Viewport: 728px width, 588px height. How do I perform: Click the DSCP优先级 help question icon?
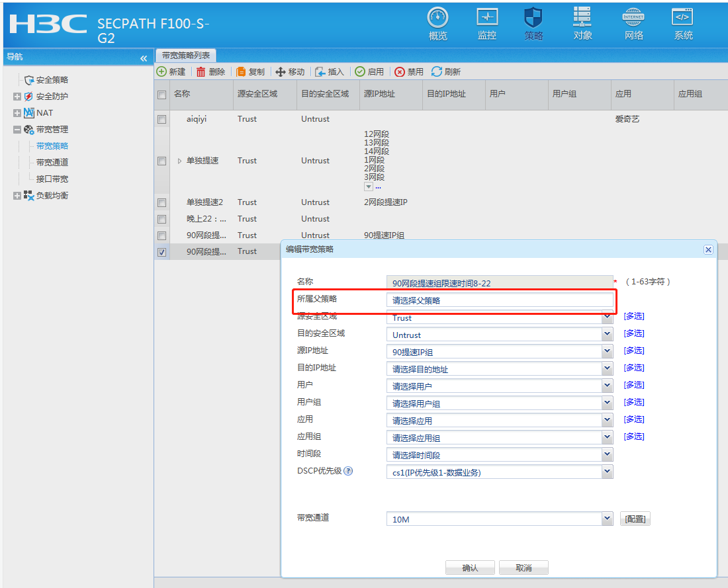[348, 471]
